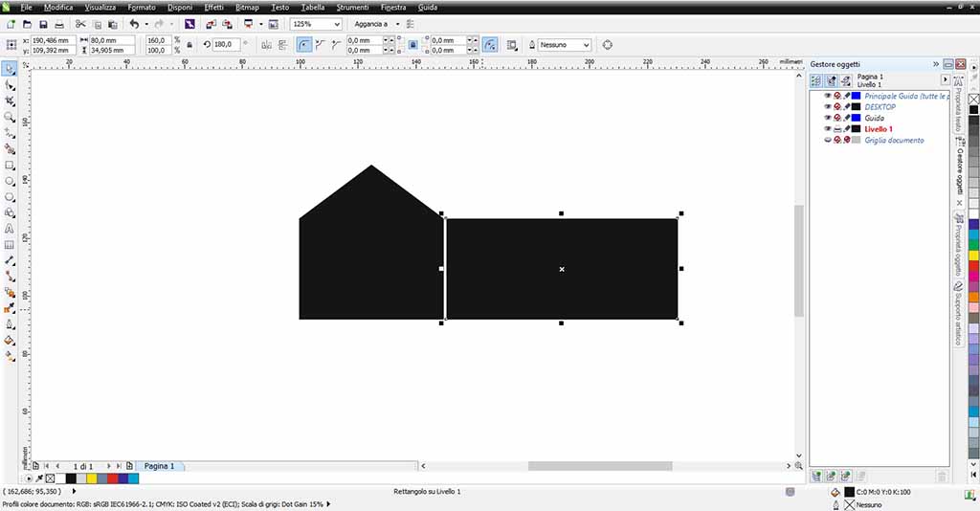980x511 pixels.
Task: Pick the yellow swatch in the document palette
Action: 91,478
